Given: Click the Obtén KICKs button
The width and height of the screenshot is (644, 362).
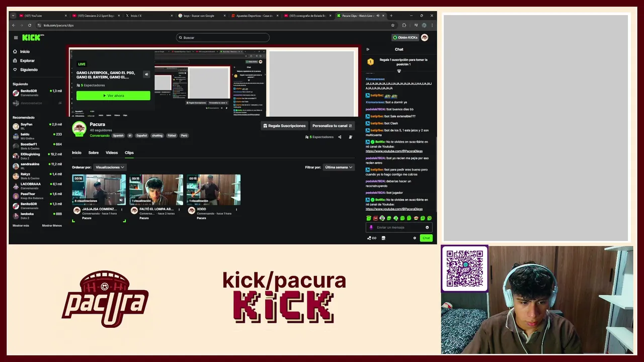Looking at the screenshot, I should point(405,38).
